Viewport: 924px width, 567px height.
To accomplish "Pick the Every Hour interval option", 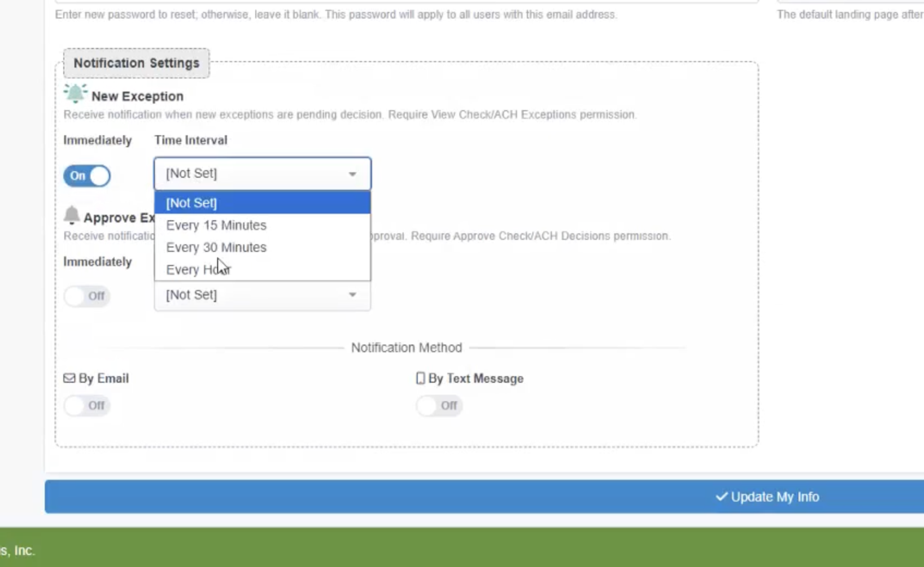I will pos(199,270).
